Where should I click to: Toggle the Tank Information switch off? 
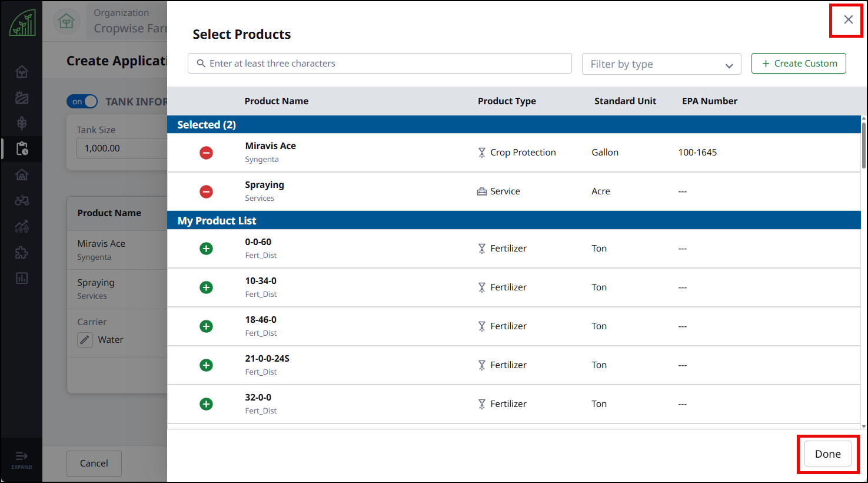[82, 101]
